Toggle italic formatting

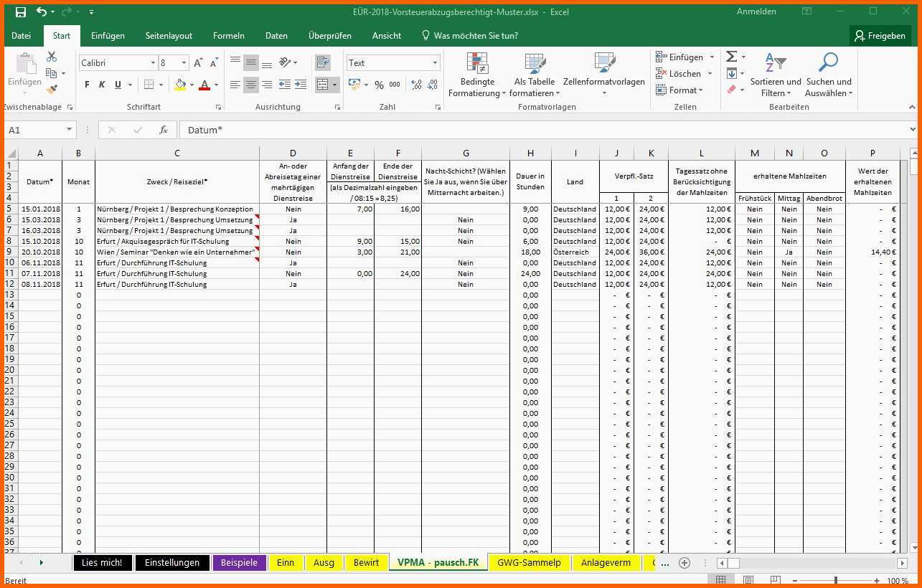point(102,85)
